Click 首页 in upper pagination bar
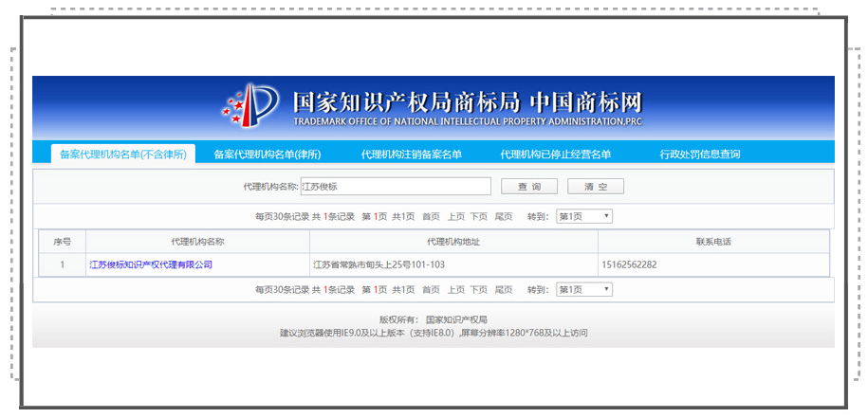Screen dimensions: 868x418 click(431, 217)
